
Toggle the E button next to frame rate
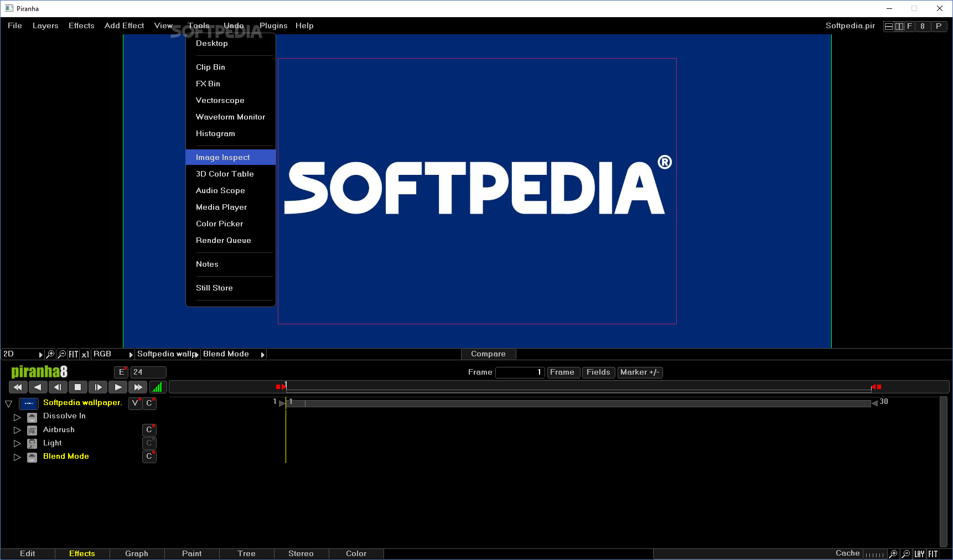click(x=121, y=372)
